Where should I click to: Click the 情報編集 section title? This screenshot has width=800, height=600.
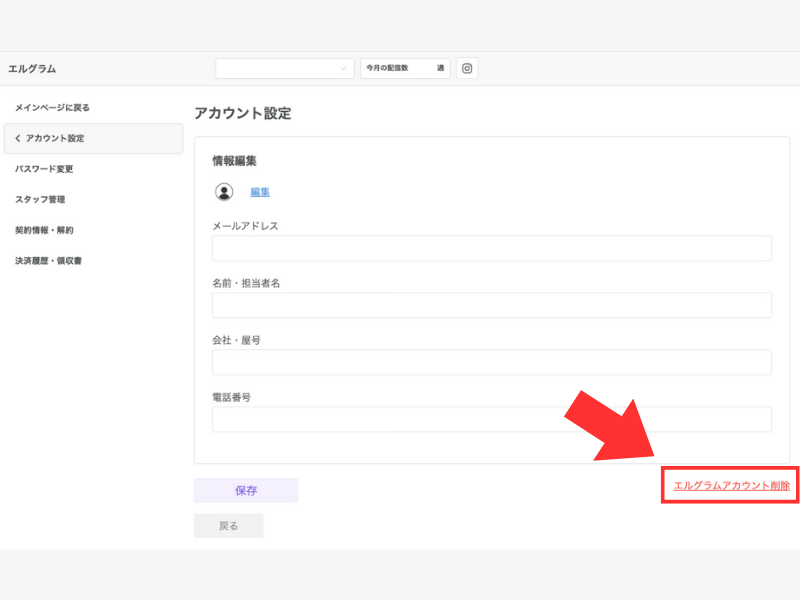click(234, 161)
